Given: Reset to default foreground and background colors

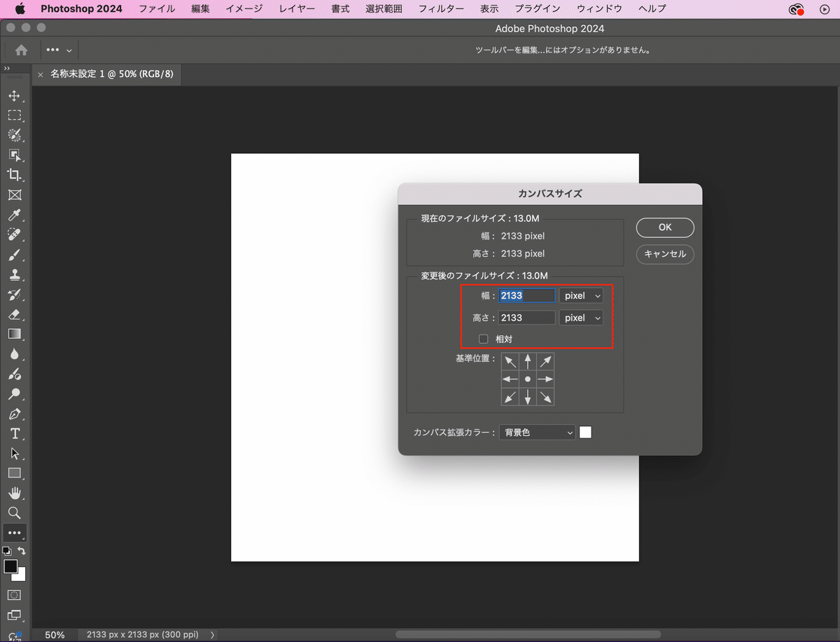Looking at the screenshot, I should (x=7, y=551).
